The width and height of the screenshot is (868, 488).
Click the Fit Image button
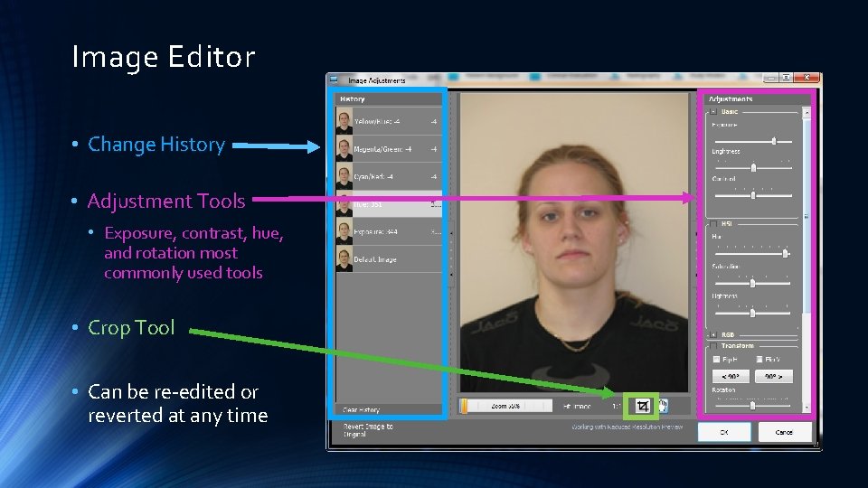pos(577,406)
